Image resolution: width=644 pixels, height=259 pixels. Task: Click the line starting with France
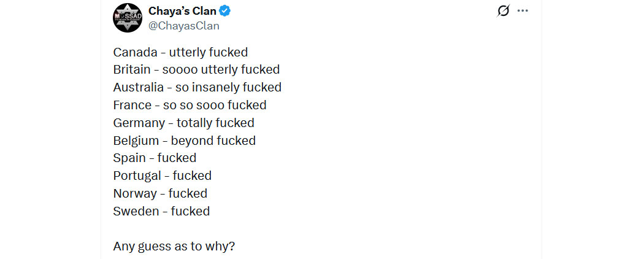[190, 105]
